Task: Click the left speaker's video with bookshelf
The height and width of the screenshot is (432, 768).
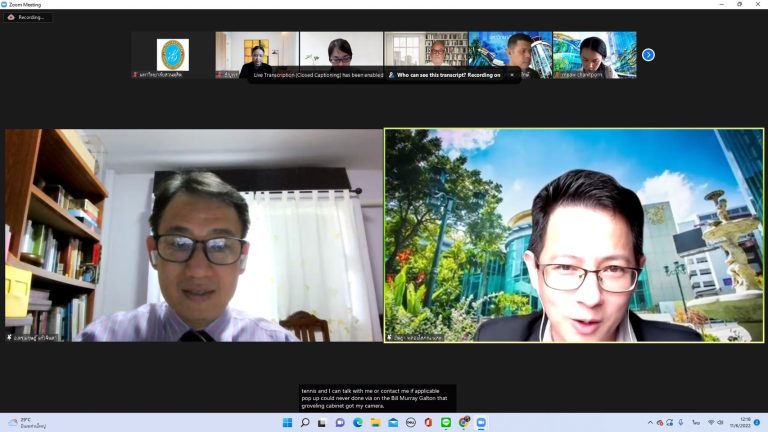Action: click(x=193, y=235)
